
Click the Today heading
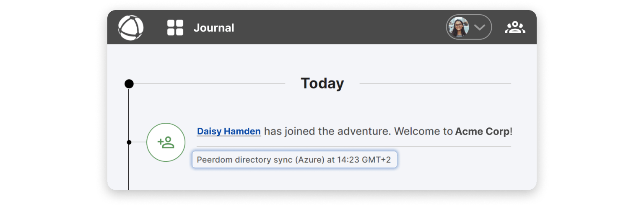point(322,83)
